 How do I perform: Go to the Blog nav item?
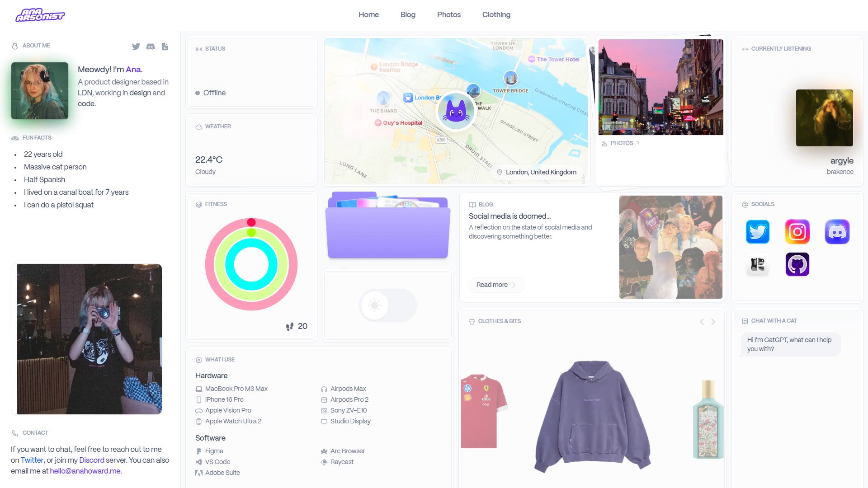[408, 14]
